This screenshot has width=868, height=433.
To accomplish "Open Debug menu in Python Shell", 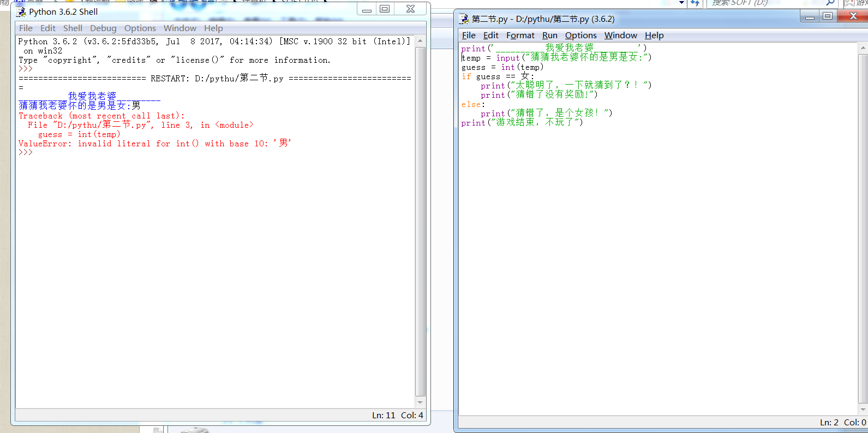I will click(103, 28).
